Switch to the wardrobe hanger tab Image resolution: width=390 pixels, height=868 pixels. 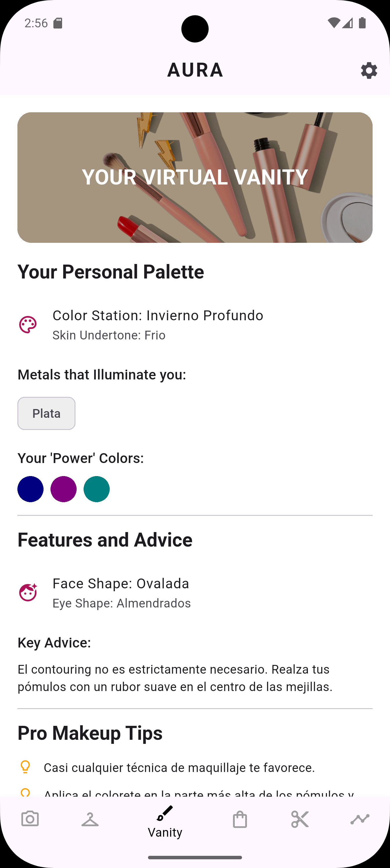click(x=90, y=819)
